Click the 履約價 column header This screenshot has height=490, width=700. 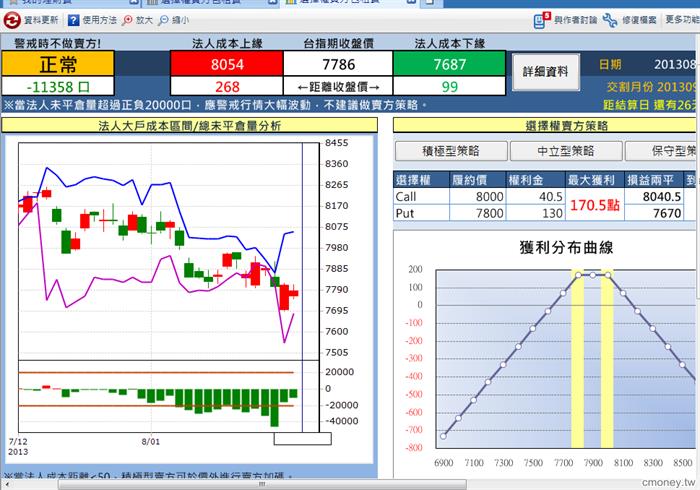477,180
